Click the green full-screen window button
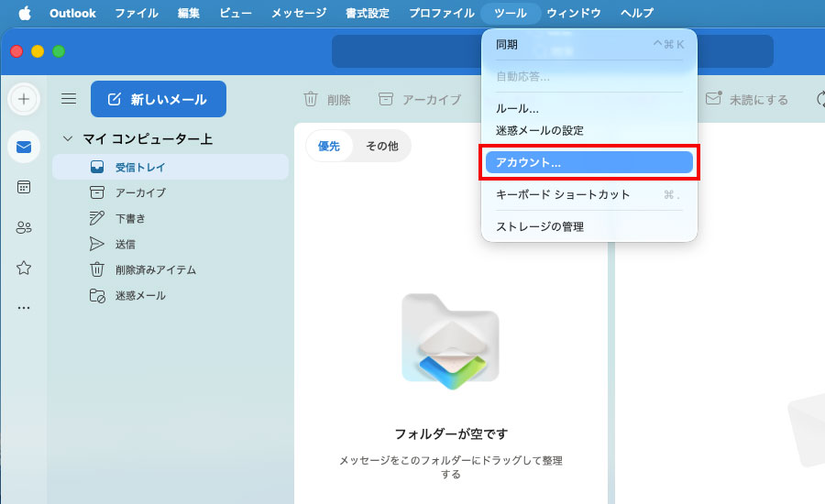Screen dimensions: 825x504 [59, 51]
